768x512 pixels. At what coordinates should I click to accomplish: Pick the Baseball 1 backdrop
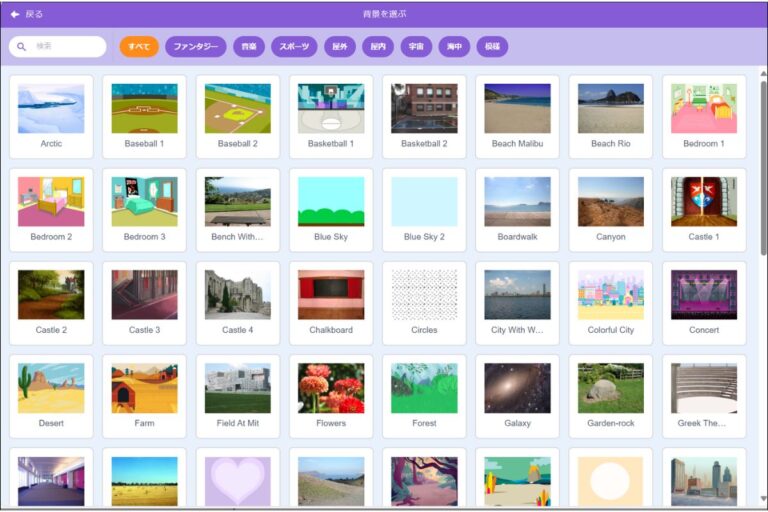144,116
